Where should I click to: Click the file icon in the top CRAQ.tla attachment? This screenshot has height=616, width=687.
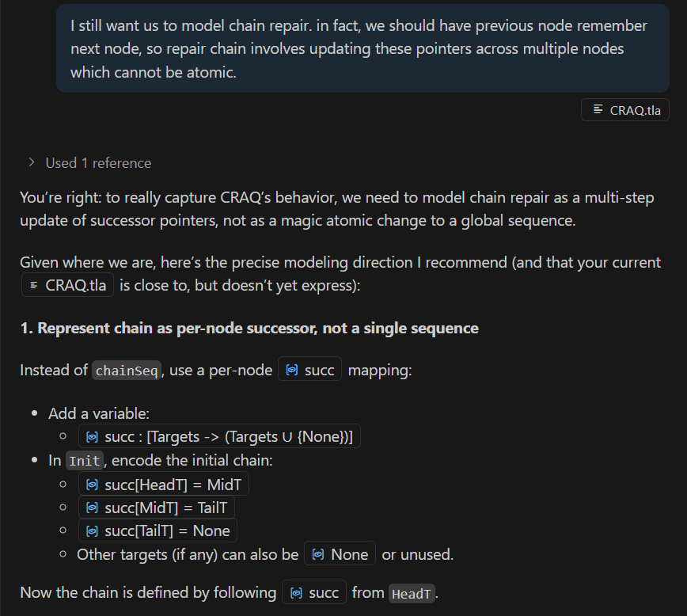[598, 110]
